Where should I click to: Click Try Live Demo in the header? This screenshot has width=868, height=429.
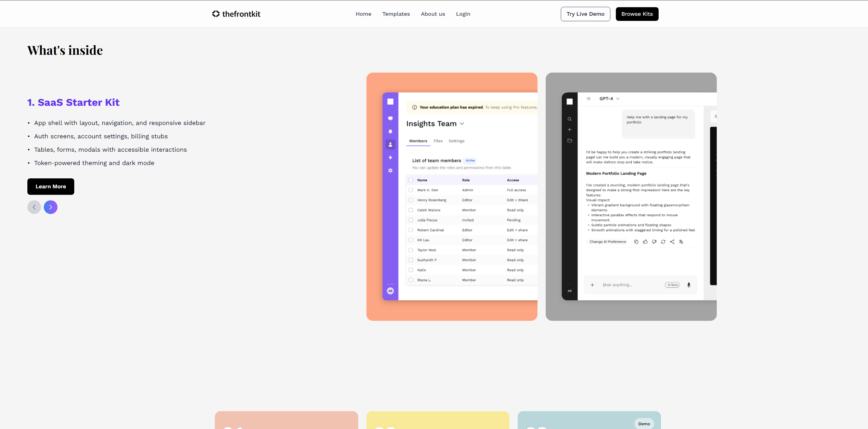coord(585,14)
